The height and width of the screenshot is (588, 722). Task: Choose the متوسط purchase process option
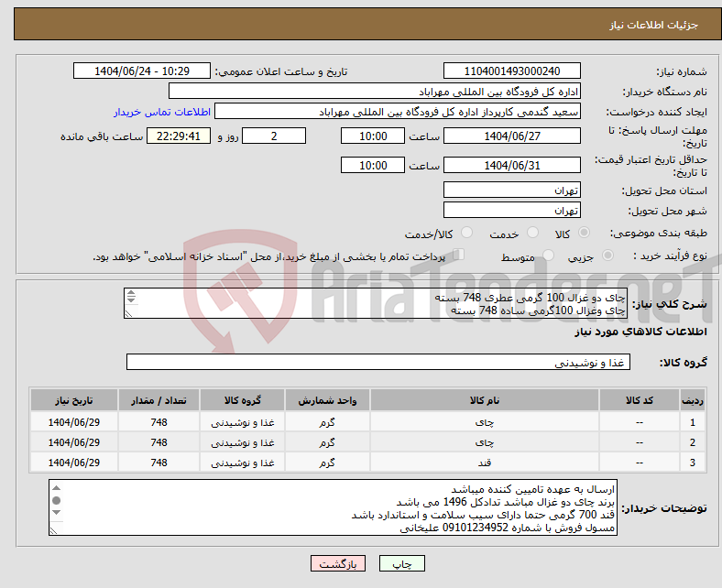point(550,256)
